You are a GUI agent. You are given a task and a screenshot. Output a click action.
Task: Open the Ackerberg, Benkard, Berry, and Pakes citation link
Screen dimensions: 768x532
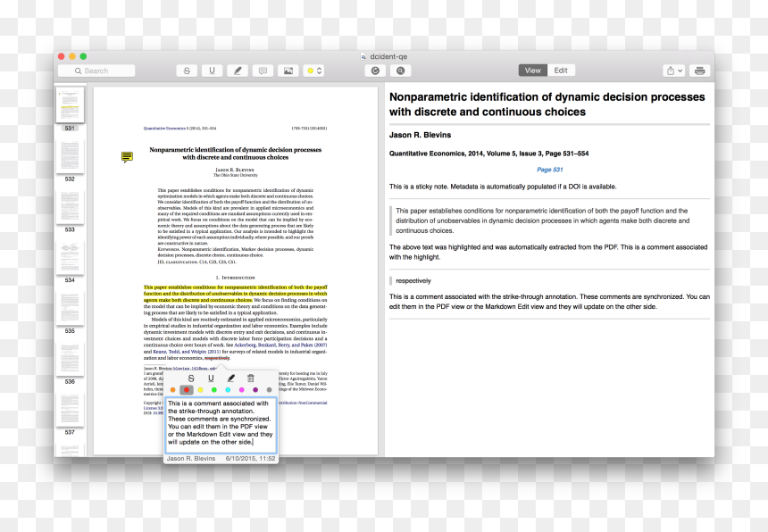280,345
